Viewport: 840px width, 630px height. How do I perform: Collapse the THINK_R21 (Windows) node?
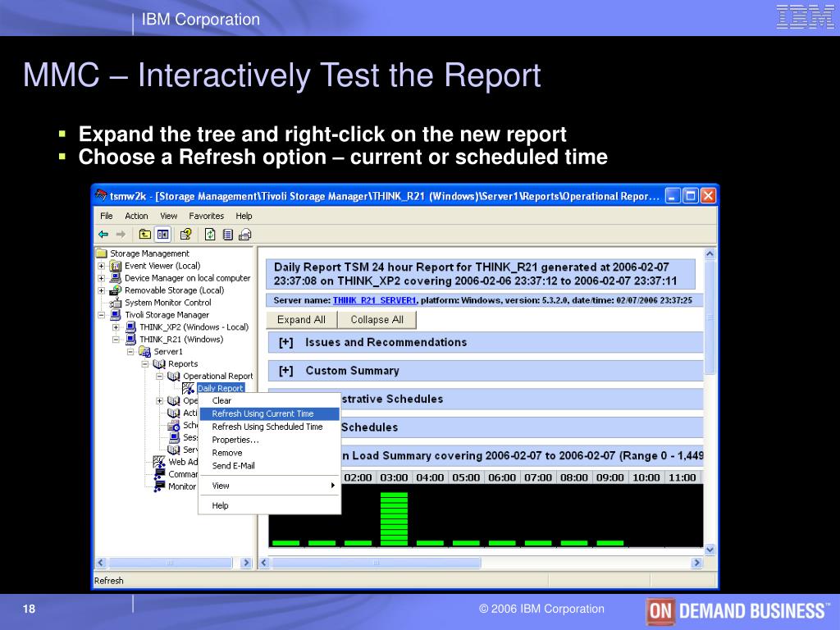tap(116, 339)
